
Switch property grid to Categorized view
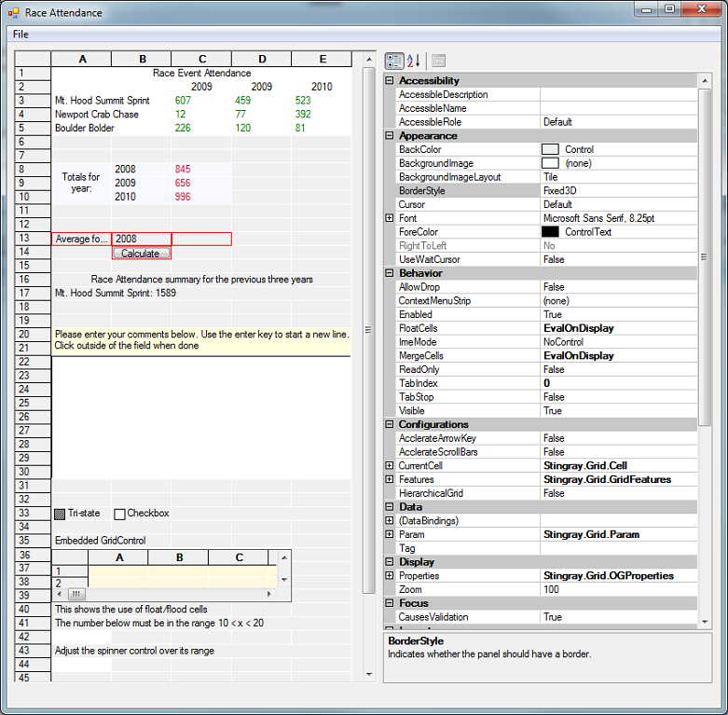(x=394, y=61)
